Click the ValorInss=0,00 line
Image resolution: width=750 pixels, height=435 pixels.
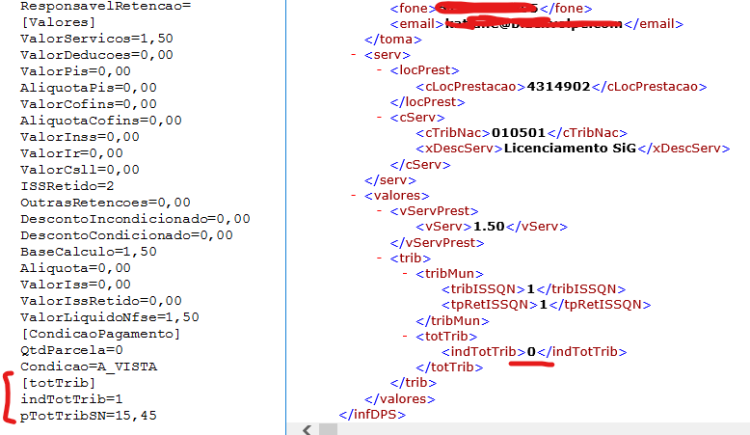[x=79, y=137]
